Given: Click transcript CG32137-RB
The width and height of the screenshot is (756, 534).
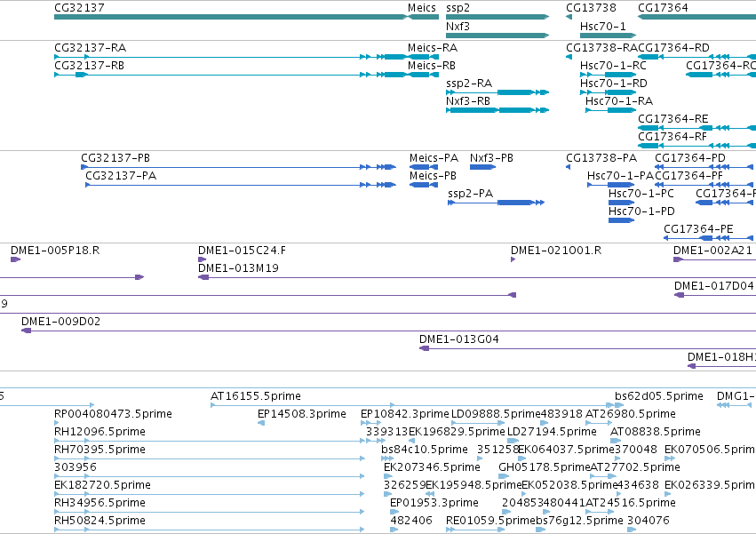Looking at the screenshot, I should [230, 75].
